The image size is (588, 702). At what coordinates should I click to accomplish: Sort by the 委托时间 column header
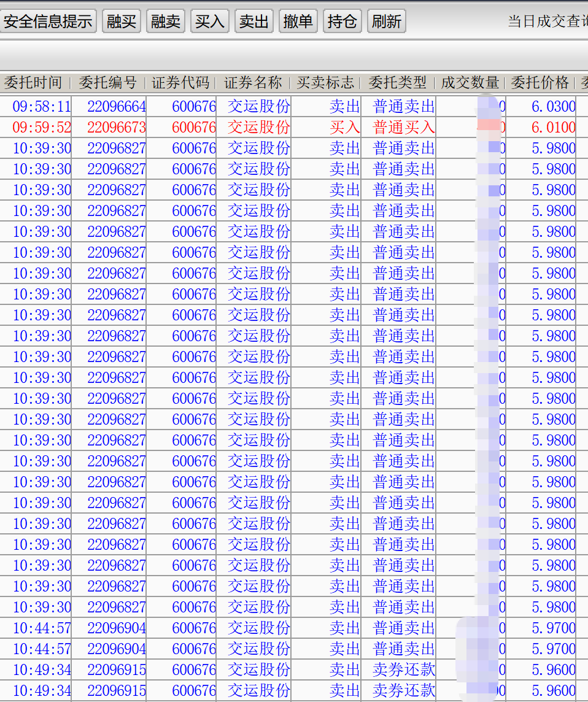point(33,82)
